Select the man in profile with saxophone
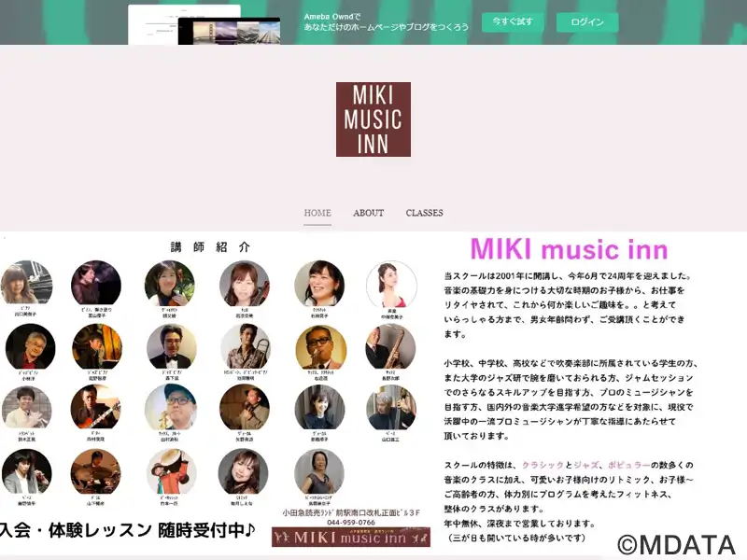Viewport: 747px width, 560px height. click(390, 347)
